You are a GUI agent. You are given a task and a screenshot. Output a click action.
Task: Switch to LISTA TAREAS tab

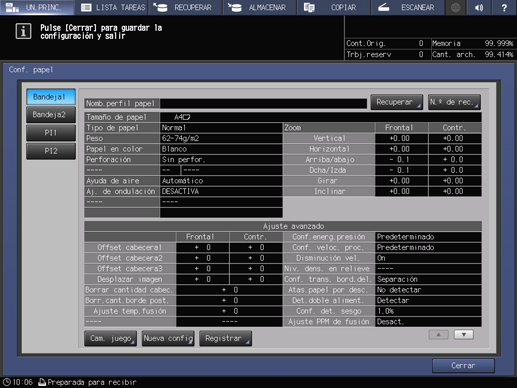pyautogui.click(x=113, y=7)
